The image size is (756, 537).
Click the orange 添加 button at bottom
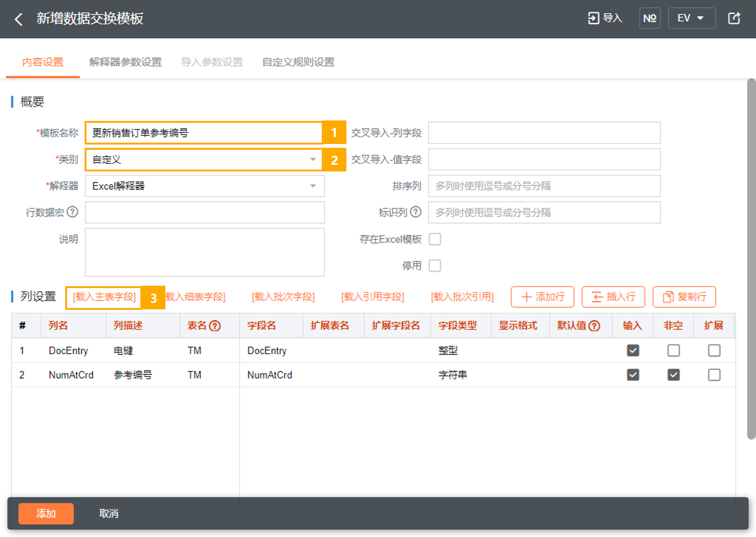46,514
